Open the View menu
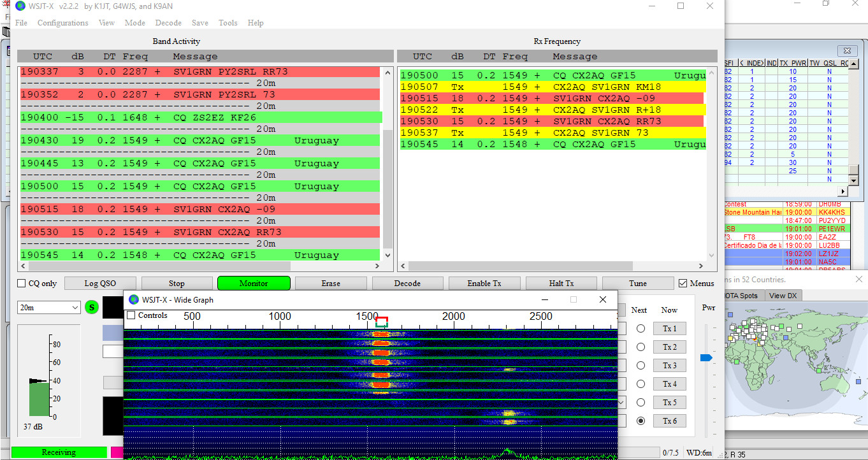 pos(106,23)
